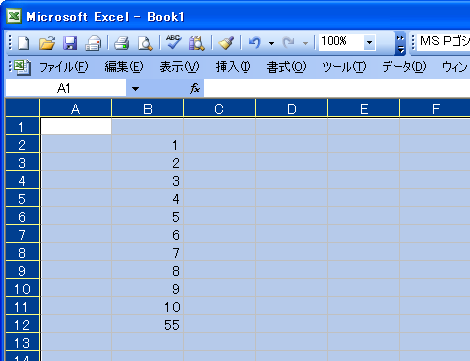Expand the Redo history dropdown arrow
470x361 pixels.
coord(305,43)
